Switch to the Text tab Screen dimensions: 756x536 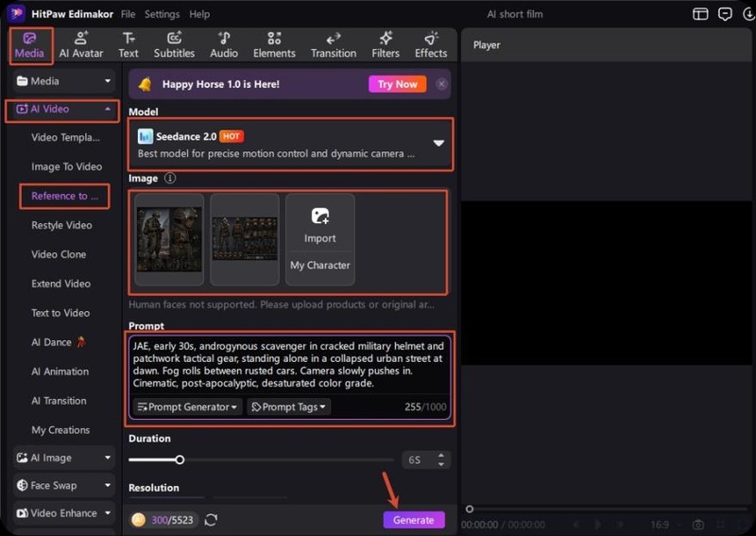pos(129,45)
